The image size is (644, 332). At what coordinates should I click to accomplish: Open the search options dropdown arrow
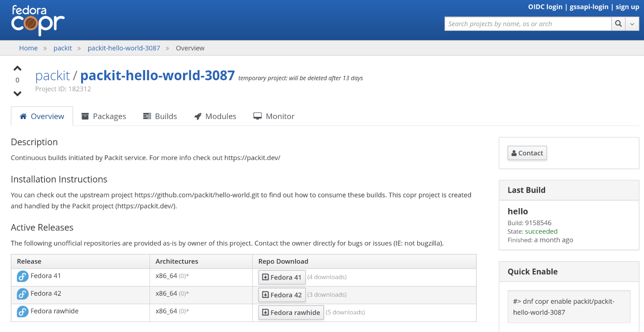(632, 24)
